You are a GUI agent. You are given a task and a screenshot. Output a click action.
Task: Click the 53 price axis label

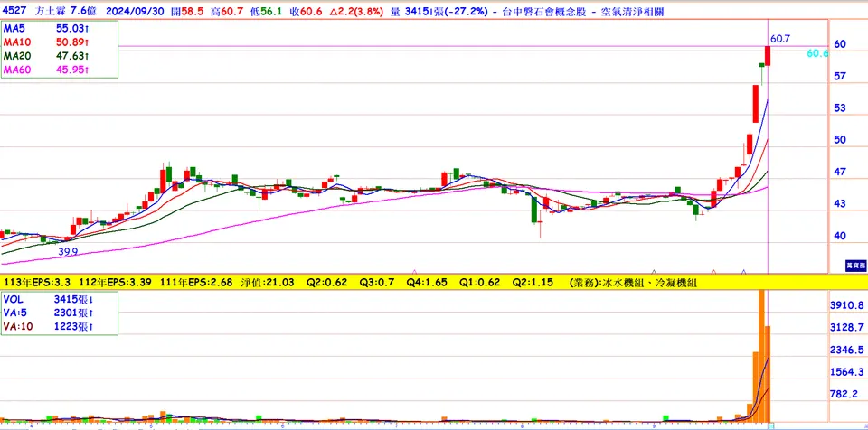pyautogui.click(x=840, y=107)
